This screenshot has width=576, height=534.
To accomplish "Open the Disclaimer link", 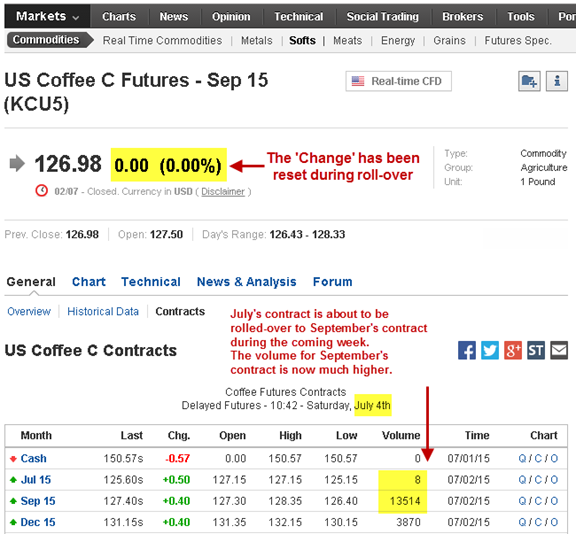I will (x=223, y=192).
